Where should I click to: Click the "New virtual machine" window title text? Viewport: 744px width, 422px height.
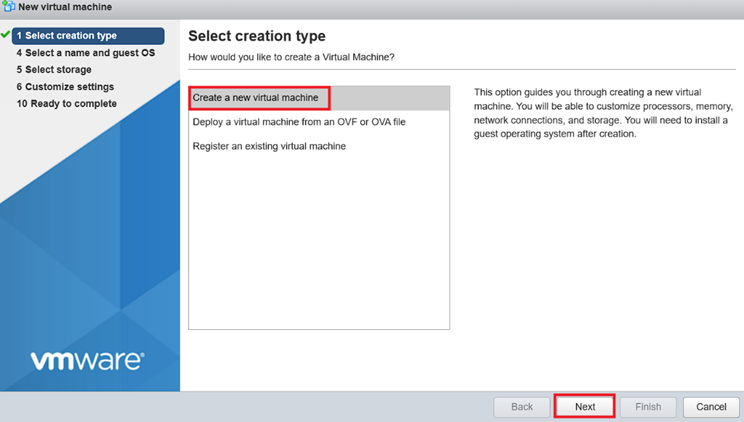click(65, 7)
